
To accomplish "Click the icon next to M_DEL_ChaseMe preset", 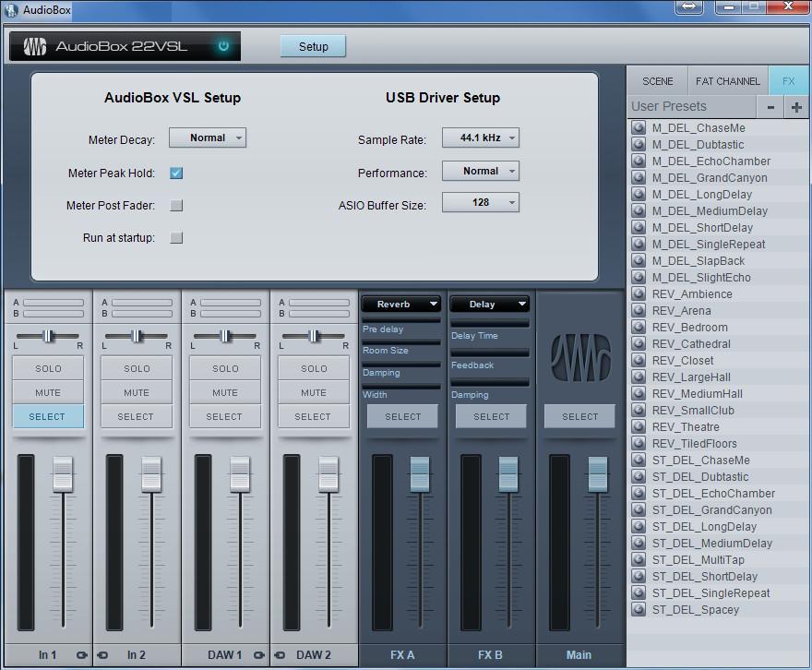I will pyautogui.click(x=638, y=127).
